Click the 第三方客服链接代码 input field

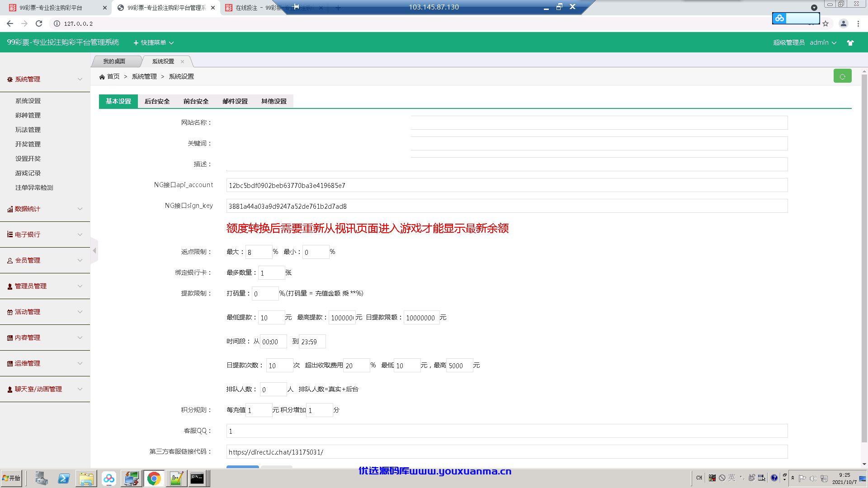(x=507, y=452)
